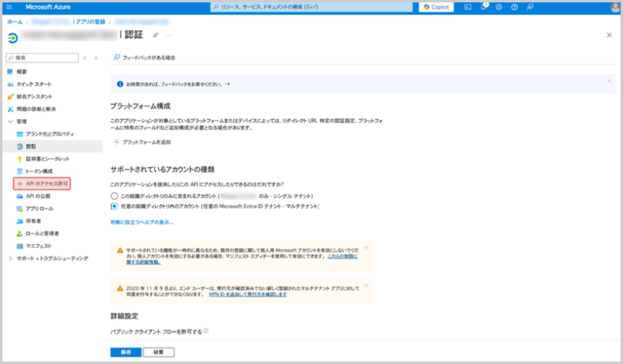The image size is (623, 364).
Task: Dismiss the feedback info banner
Action: coord(609,81)
